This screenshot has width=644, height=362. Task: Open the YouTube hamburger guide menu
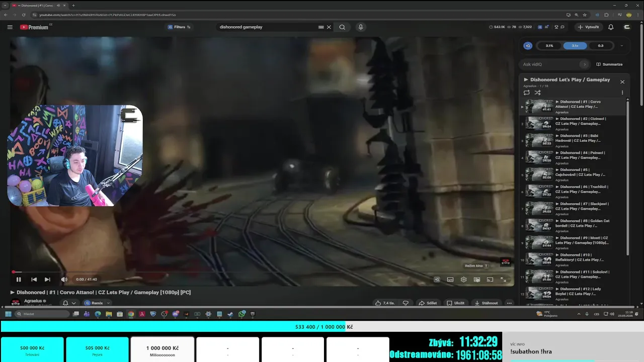tap(10, 27)
